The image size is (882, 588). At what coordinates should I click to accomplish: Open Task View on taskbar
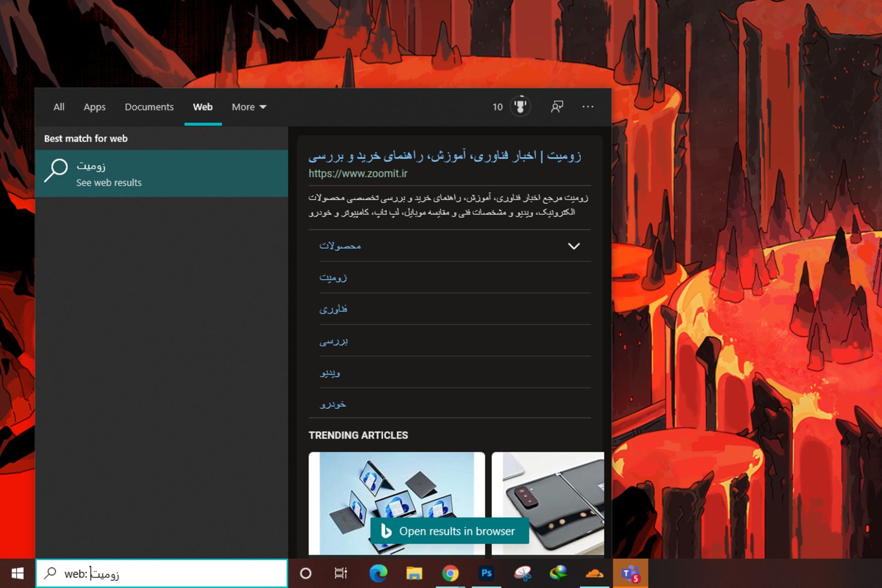[341, 573]
